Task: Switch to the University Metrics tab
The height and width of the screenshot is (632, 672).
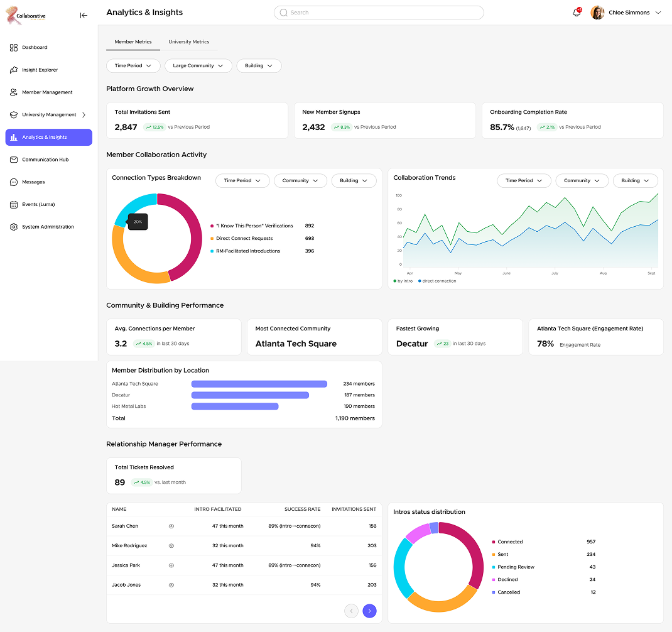Action: (x=189, y=42)
